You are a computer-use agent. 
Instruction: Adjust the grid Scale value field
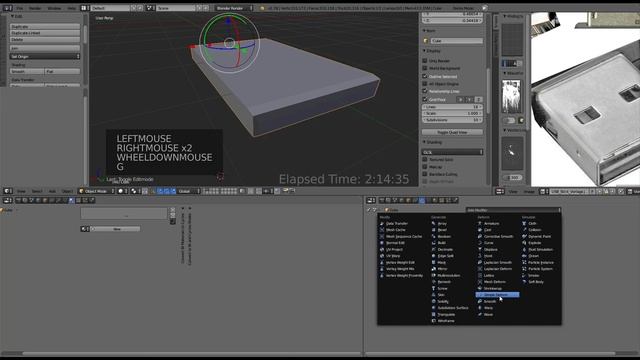452,113
